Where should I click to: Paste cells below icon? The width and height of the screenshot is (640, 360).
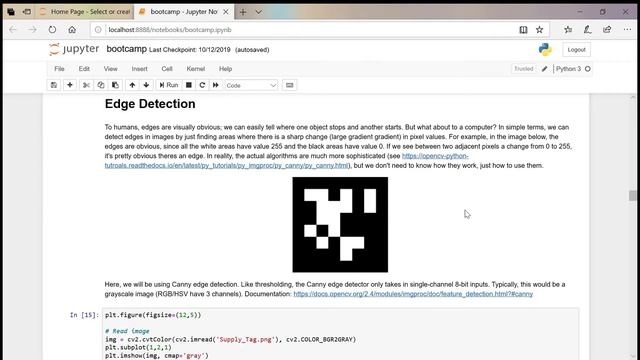(116, 85)
